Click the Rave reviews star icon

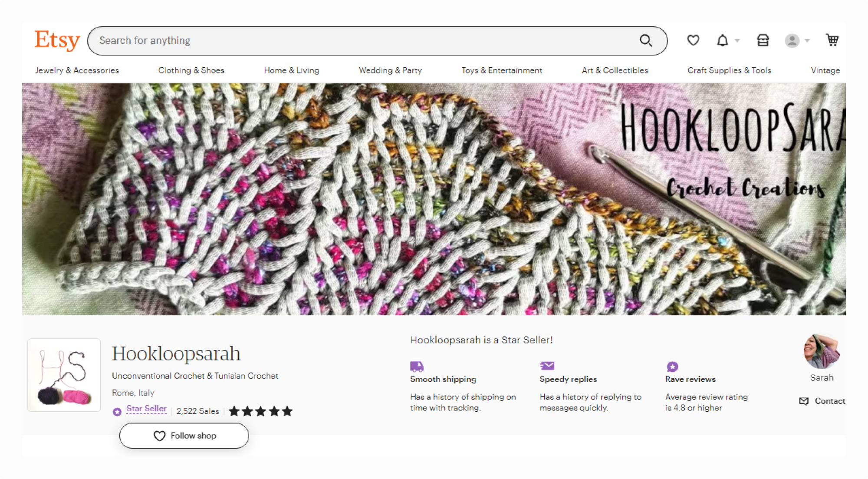pyautogui.click(x=672, y=367)
